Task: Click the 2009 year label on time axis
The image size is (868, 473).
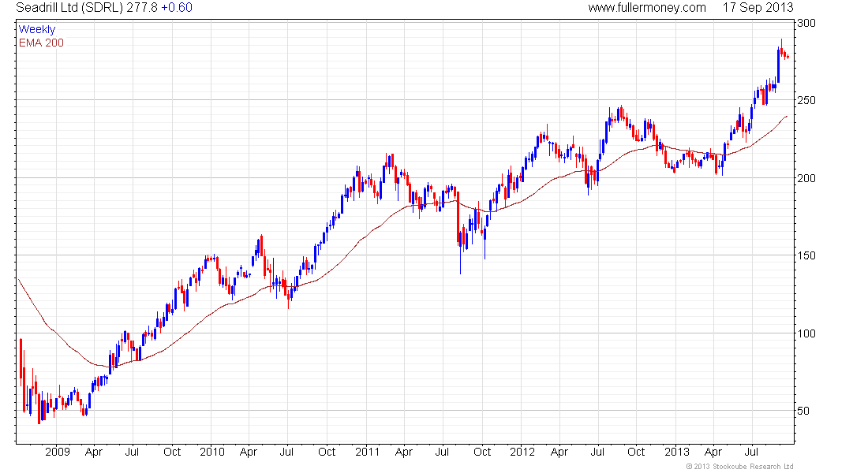Action: [x=58, y=452]
